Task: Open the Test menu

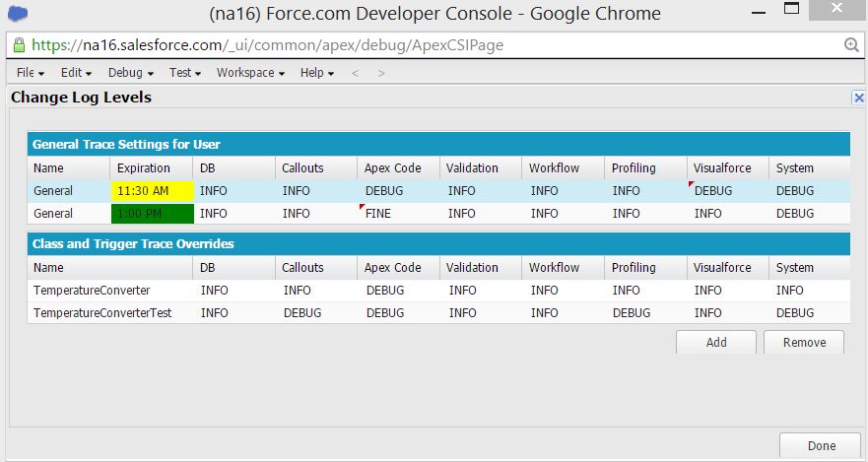Action: tap(185, 73)
